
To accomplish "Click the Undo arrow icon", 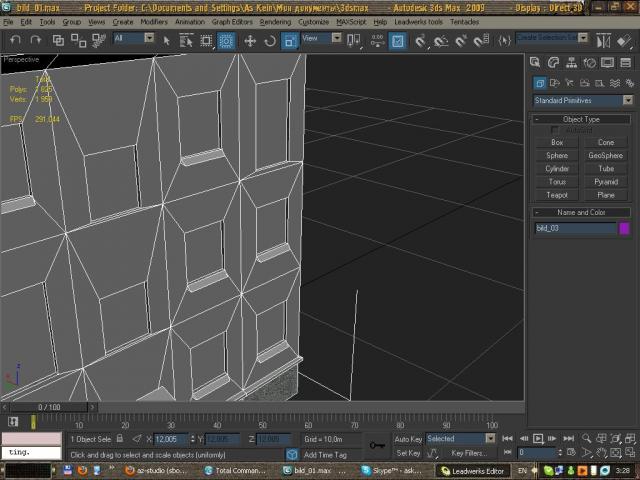I will coord(13,40).
